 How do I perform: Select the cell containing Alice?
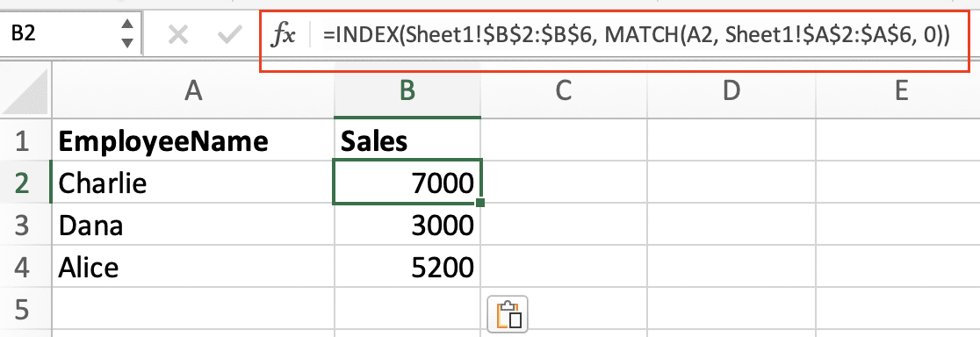click(193, 267)
